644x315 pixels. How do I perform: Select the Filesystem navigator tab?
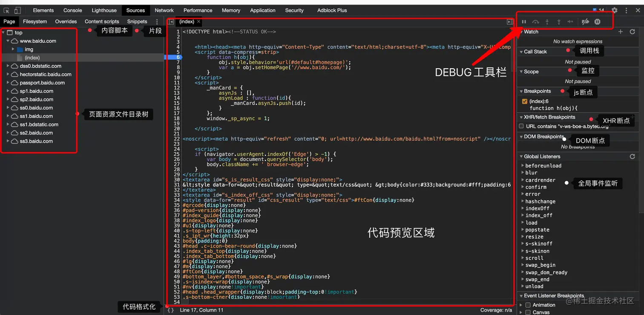[35, 21]
